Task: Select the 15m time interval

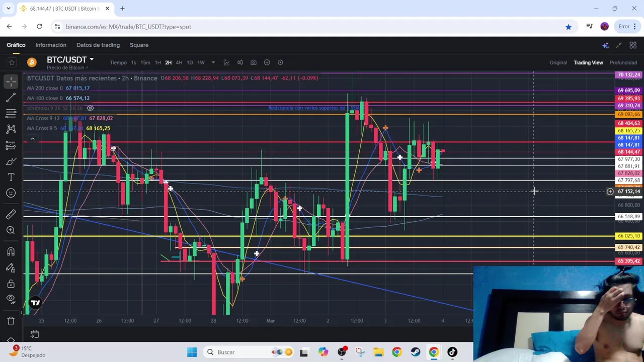Action: pos(145,63)
